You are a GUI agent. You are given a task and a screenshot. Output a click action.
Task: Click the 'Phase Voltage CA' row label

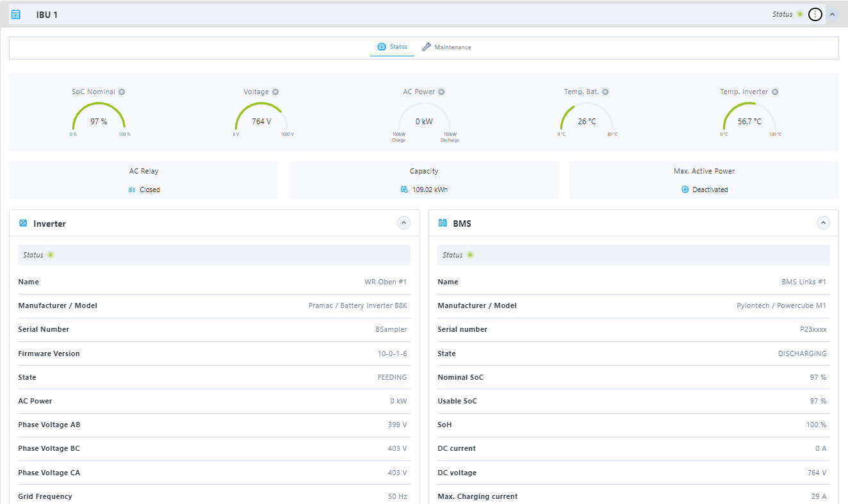(49, 473)
